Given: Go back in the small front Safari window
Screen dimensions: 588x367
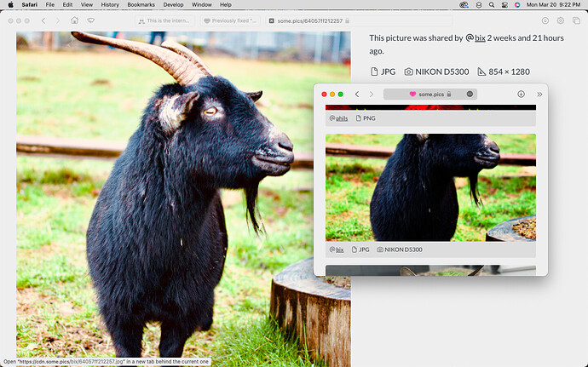Looking at the screenshot, I should (x=357, y=95).
